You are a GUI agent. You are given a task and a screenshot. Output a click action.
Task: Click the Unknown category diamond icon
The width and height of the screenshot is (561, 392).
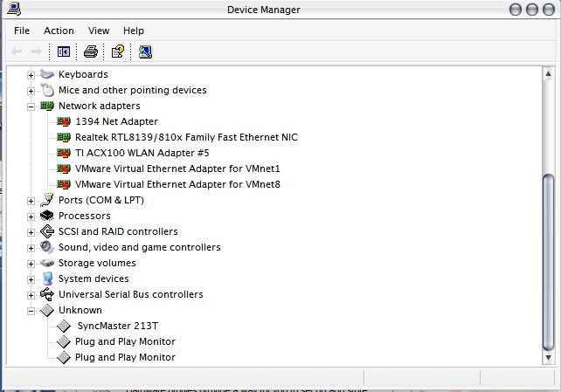click(x=47, y=310)
